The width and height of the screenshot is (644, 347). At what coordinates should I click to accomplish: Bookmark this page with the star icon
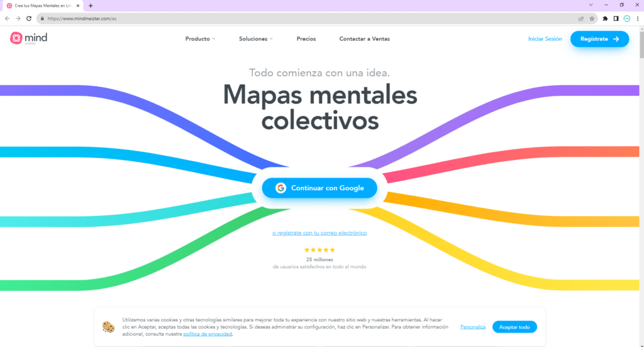pos(592,18)
